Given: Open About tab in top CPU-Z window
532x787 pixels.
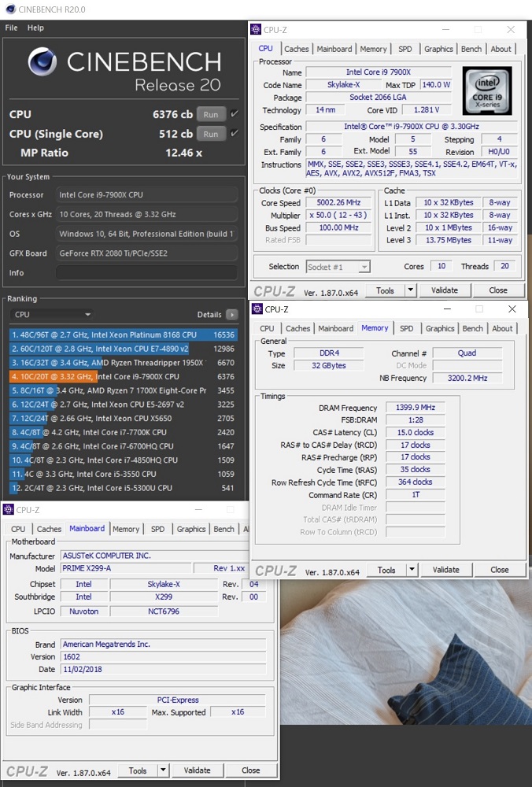Looking at the screenshot, I should tap(501, 49).
